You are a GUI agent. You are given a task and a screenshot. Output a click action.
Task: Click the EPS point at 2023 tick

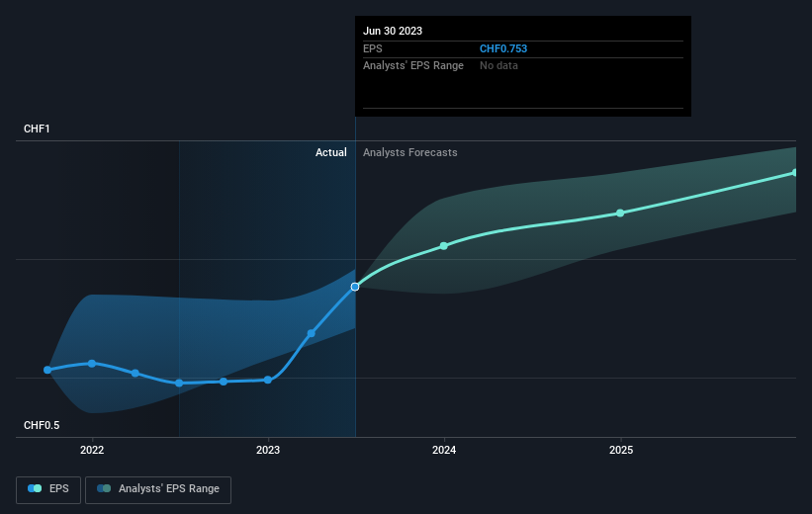pos(268,380)
